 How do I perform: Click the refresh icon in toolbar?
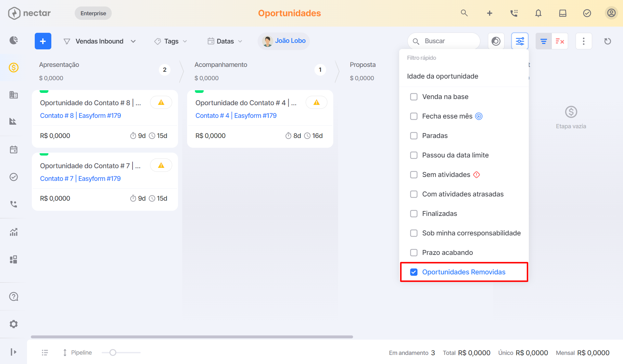point(607,41)
